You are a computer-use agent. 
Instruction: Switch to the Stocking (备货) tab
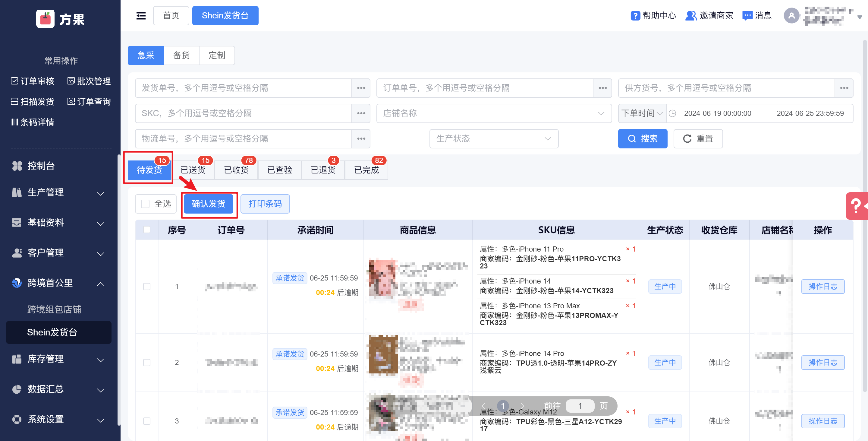click(181, 55)
